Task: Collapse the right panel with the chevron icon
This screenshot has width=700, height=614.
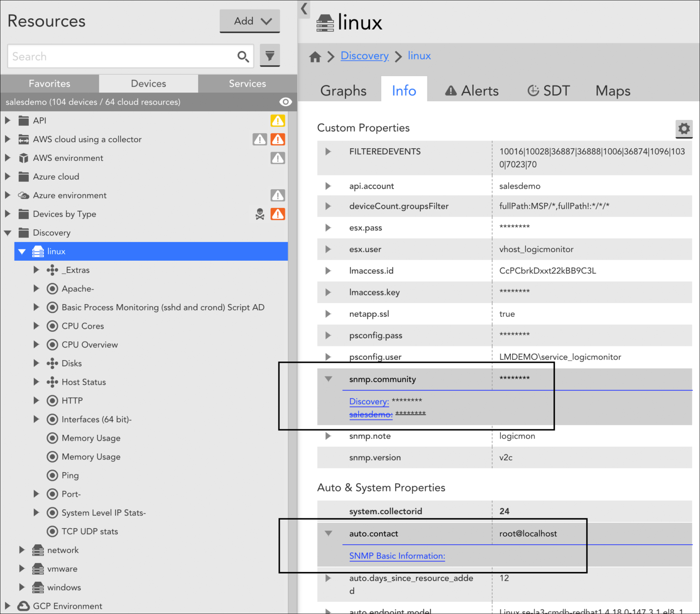Action: click(x=304, y=9)
